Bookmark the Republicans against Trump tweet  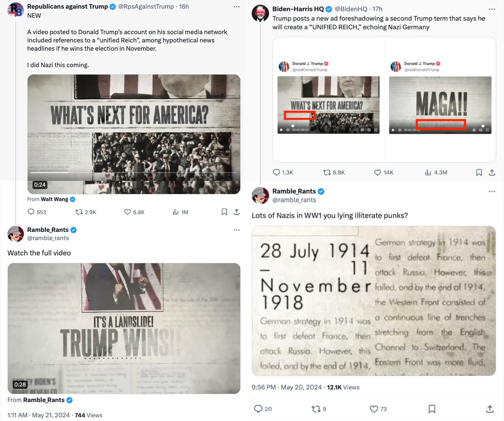[224, 212]
